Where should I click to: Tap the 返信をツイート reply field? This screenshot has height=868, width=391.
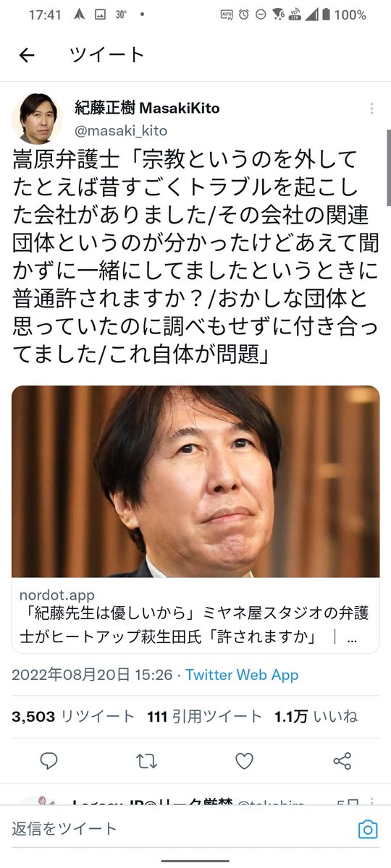(x=181, y=829)
